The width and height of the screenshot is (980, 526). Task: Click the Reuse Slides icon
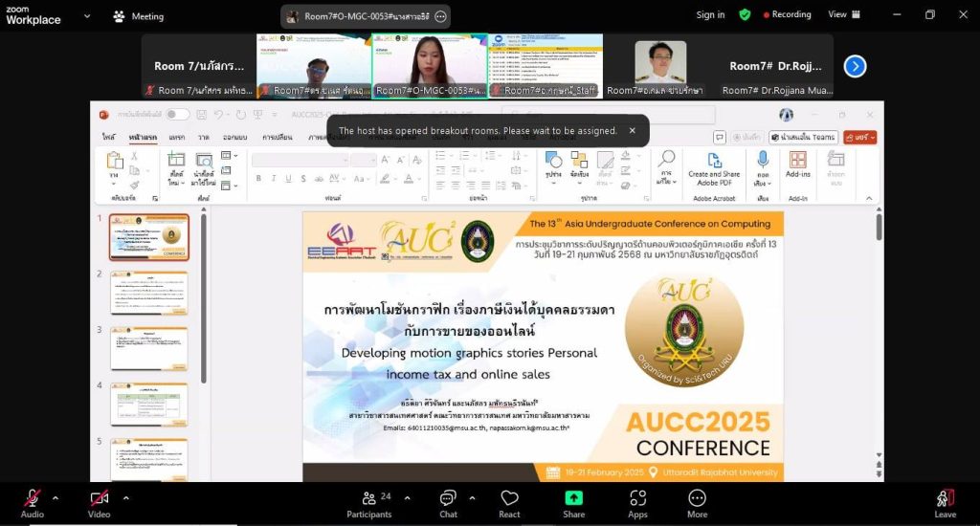pos(204,160)
